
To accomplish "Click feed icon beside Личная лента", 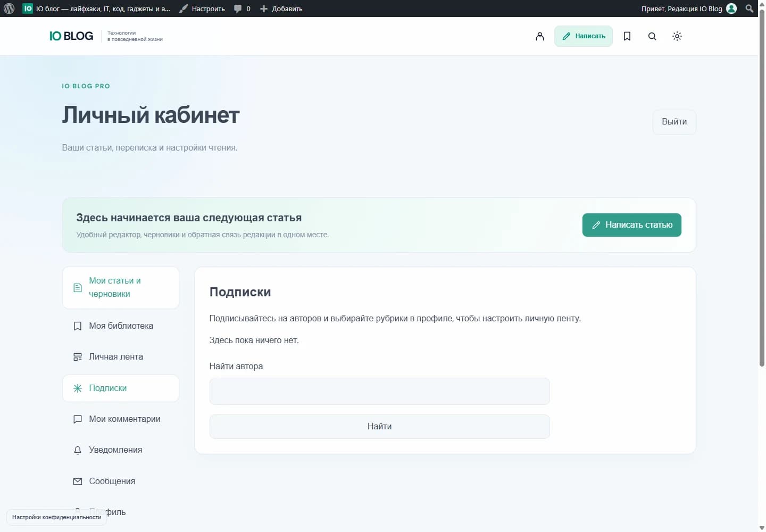I will (x=78, y=357).
